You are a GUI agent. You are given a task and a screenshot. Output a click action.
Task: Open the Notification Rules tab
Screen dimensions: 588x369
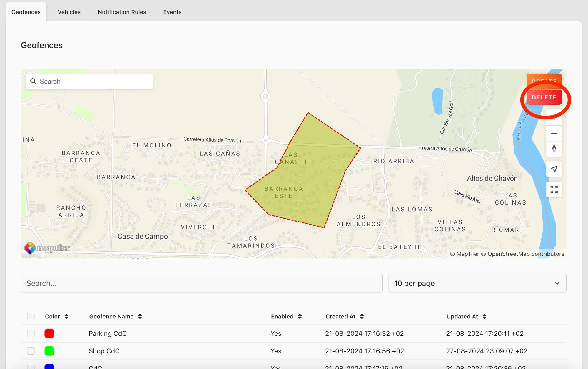(x=122, y=12)
